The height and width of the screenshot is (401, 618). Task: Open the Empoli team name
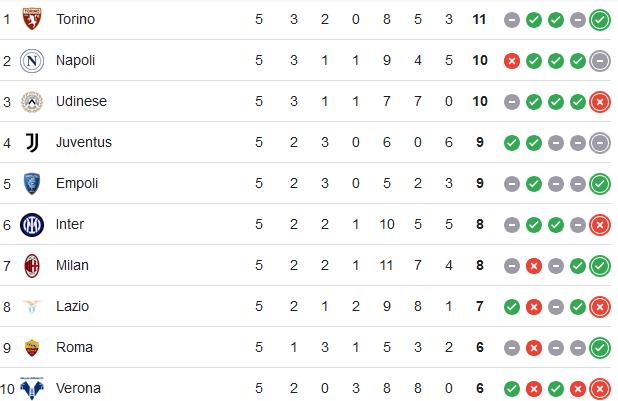coord(77,183)
